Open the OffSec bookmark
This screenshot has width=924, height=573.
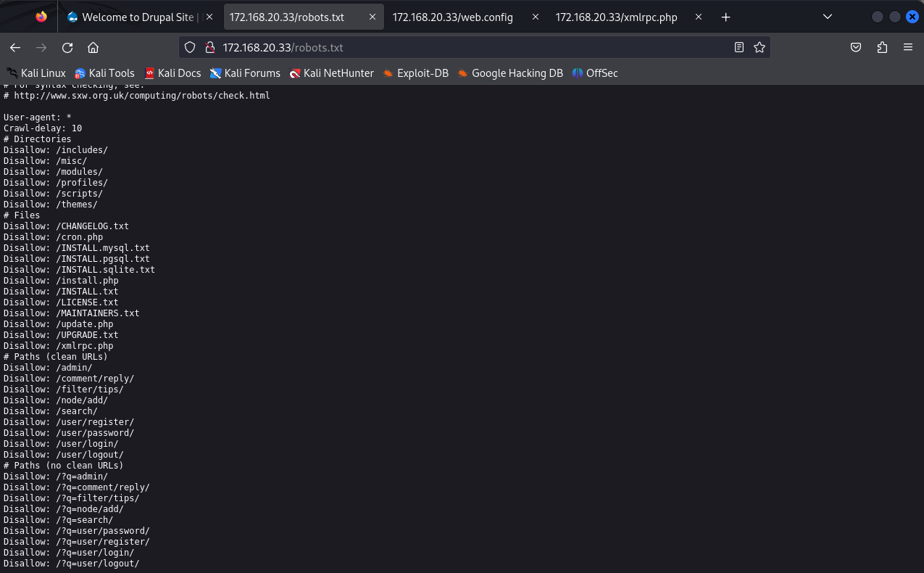[595, 73]
